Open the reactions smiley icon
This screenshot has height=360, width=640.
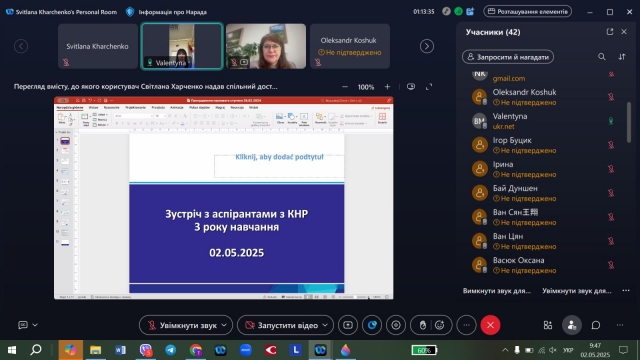point(440,325)
